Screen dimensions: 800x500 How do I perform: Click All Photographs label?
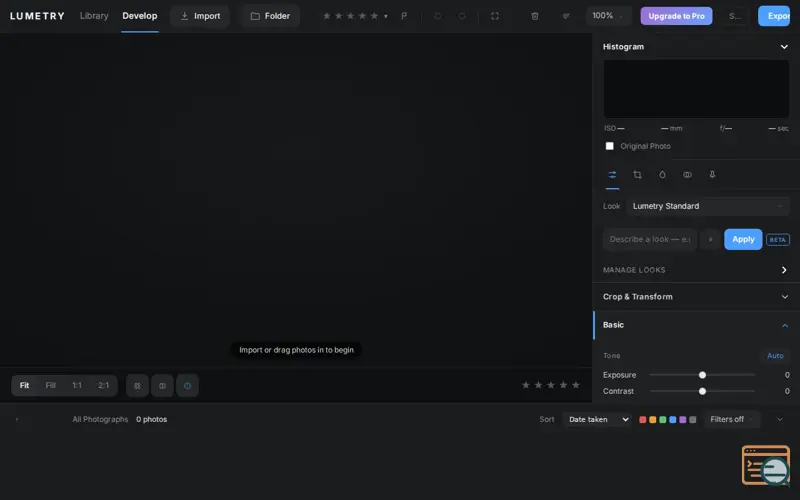(100, 419)
